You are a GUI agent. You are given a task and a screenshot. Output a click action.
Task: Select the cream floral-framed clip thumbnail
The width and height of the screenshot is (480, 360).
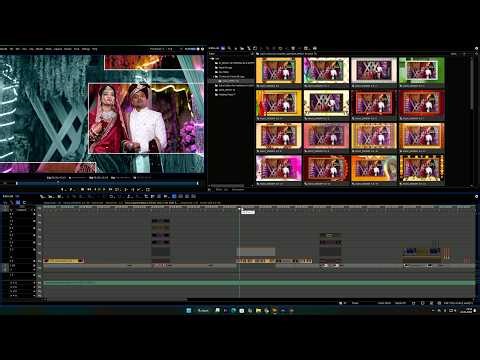tap(326, 103)
